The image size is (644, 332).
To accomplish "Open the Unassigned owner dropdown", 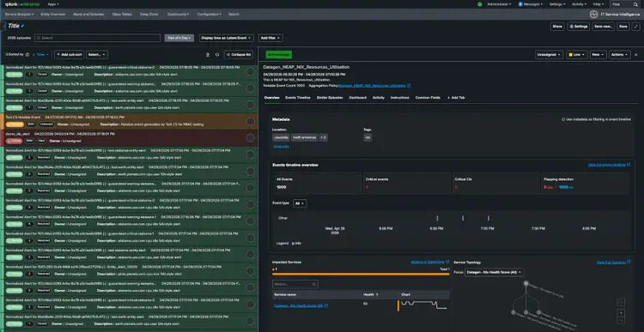I will point(549,55).
